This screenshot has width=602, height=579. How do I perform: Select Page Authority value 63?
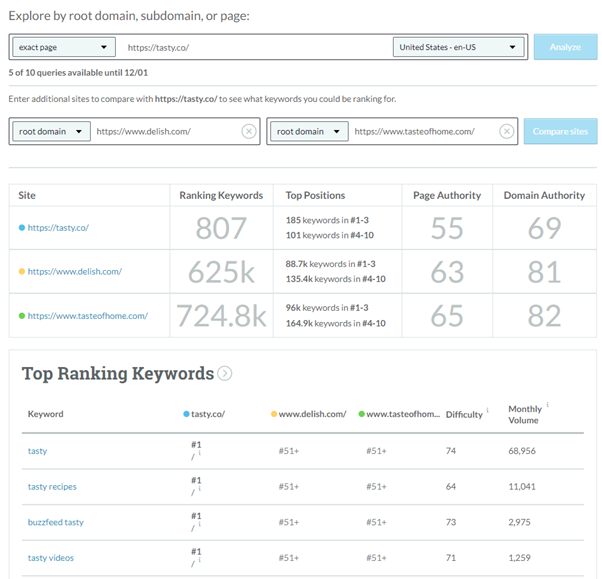point(447,272)
